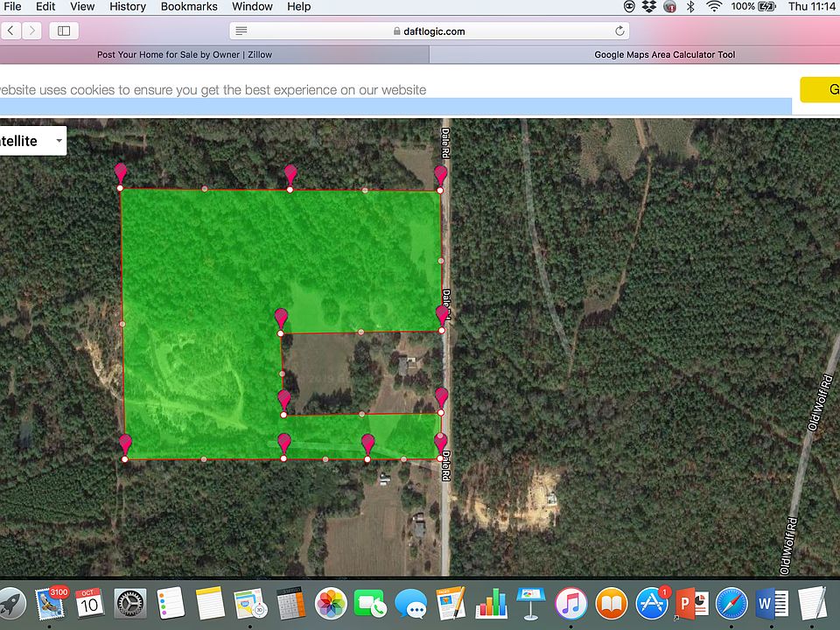Image resolution: width=840 pixels, height=630 pixels.
Task: Open the View menu
Action: pos(82,6)
